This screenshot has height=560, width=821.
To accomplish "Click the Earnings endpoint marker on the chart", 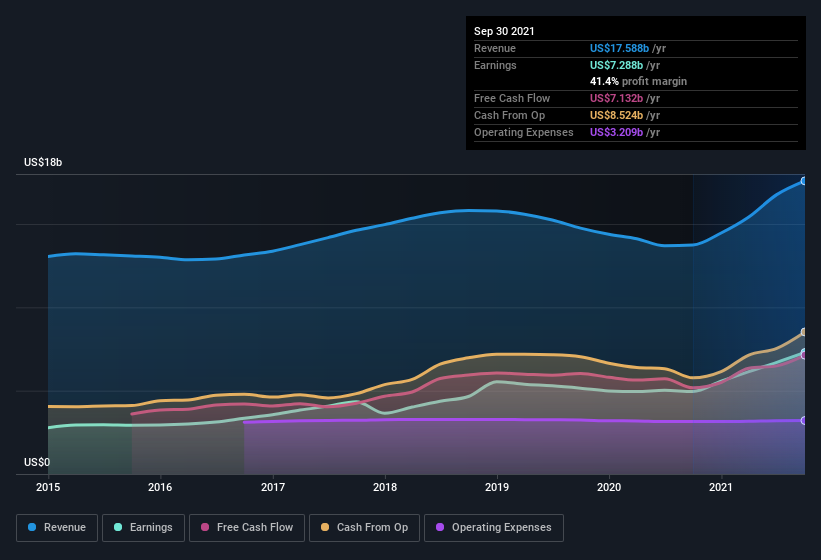I will [804, 352].
